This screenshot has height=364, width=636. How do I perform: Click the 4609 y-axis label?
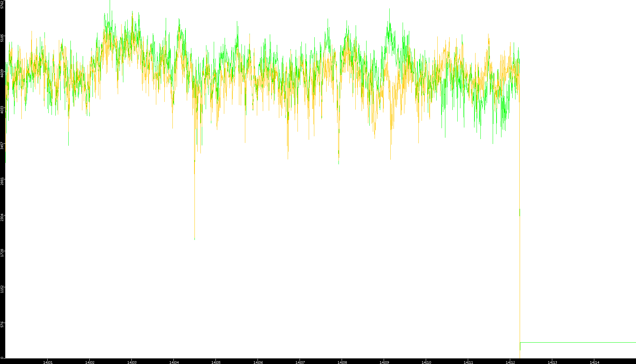point(2,74)
